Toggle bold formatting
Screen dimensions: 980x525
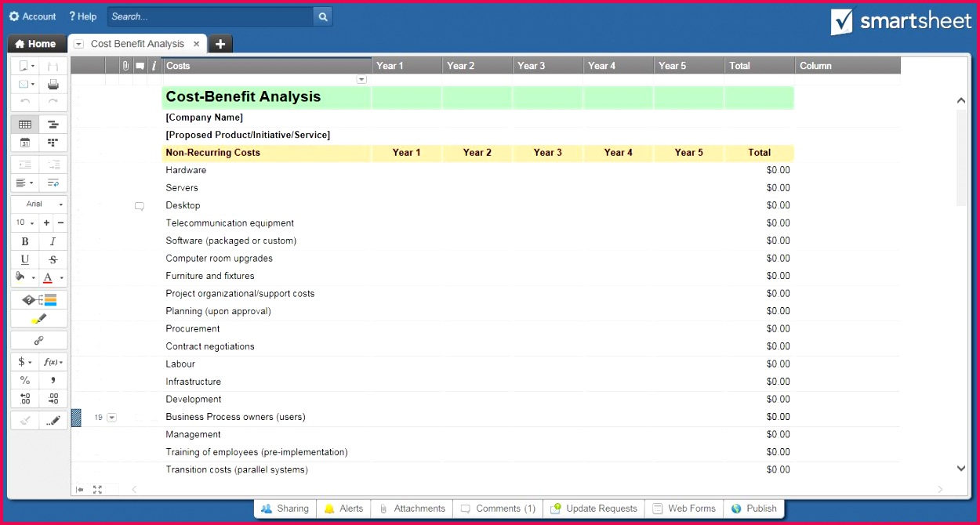(24, 241)
